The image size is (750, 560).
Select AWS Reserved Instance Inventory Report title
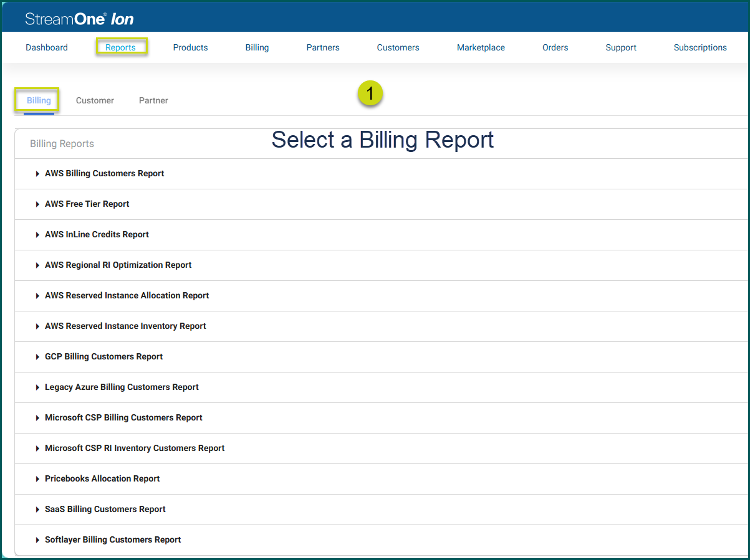(125, 326)
